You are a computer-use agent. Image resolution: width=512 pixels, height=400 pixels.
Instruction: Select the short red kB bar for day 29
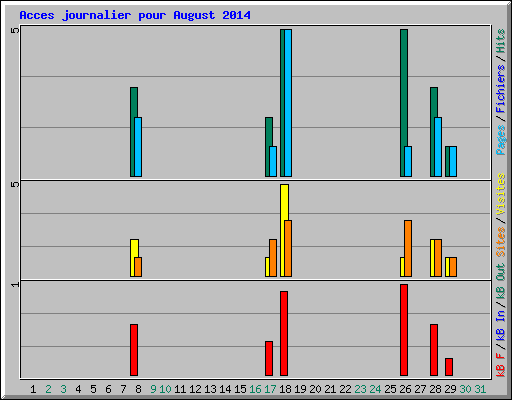coord(449,367)
